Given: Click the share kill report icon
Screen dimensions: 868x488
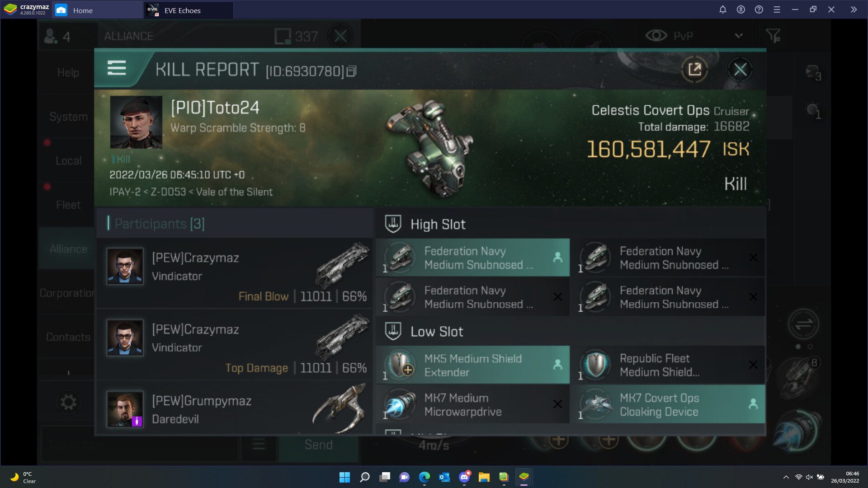Looking at the screenshot, I should [x=694, y=70].
